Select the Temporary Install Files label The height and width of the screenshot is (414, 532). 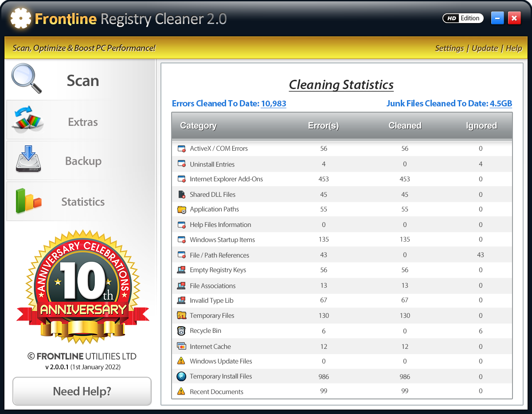click(221, 376)
